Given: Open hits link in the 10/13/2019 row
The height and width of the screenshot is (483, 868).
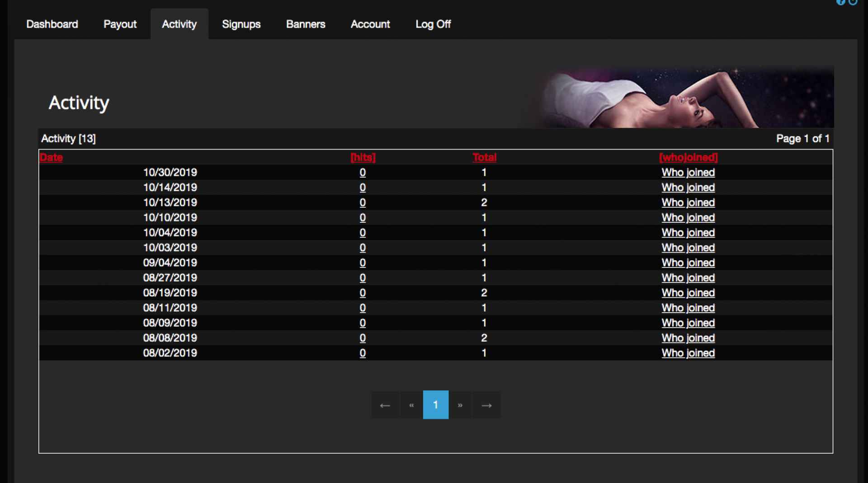Looking at the screenshot, I should pyautogui.click(x=363, y=202).
